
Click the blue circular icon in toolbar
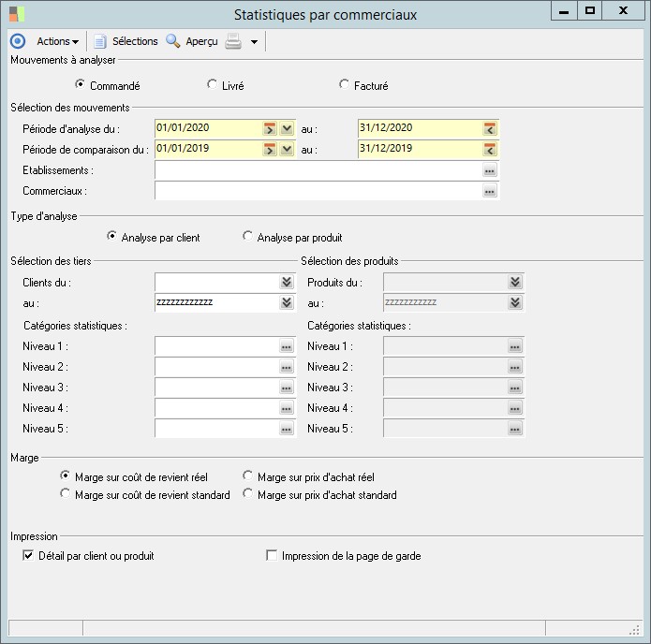17,41
